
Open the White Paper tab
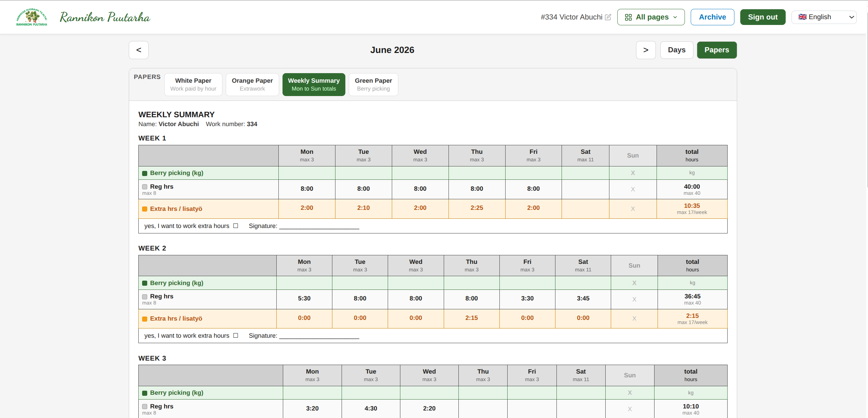[x=193, y=84]
